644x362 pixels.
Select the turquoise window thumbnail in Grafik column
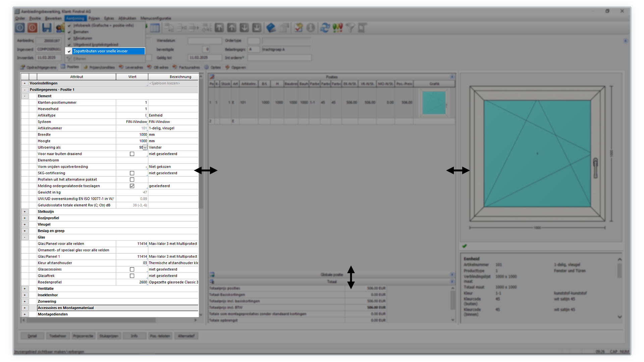(x=434, y=103)
